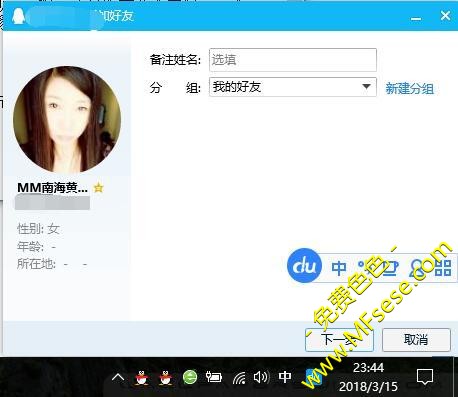Screen dimensions: 458x397
Task: Click the green round tray icon
Action: pos(190,377)
